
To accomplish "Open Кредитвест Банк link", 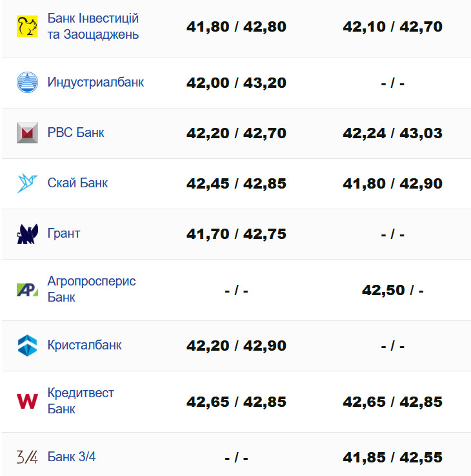I will 81,401.
